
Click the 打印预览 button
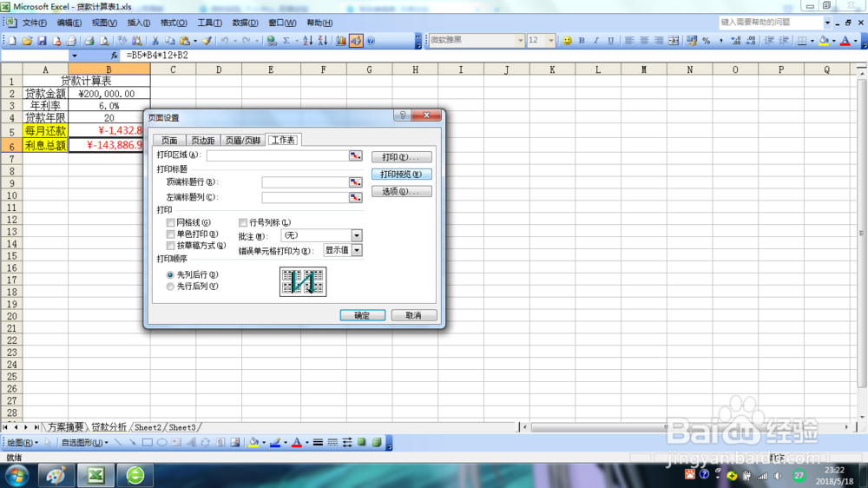[401, 174]
